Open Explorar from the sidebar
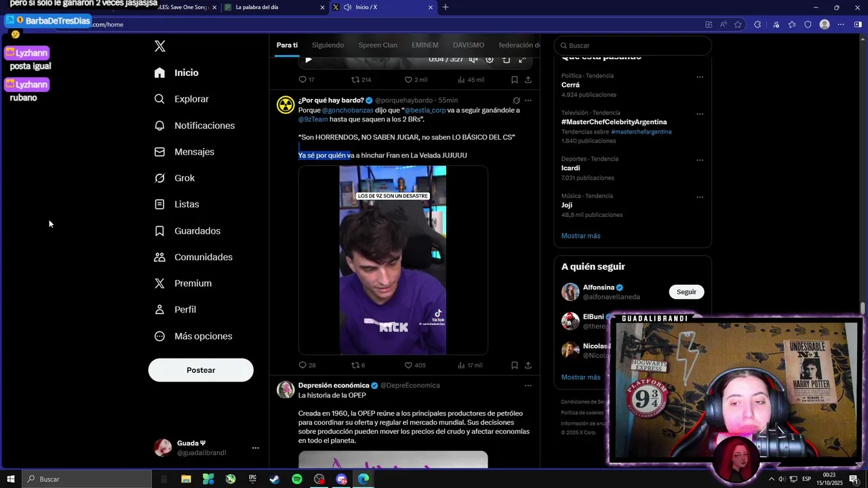 [181, 99]
